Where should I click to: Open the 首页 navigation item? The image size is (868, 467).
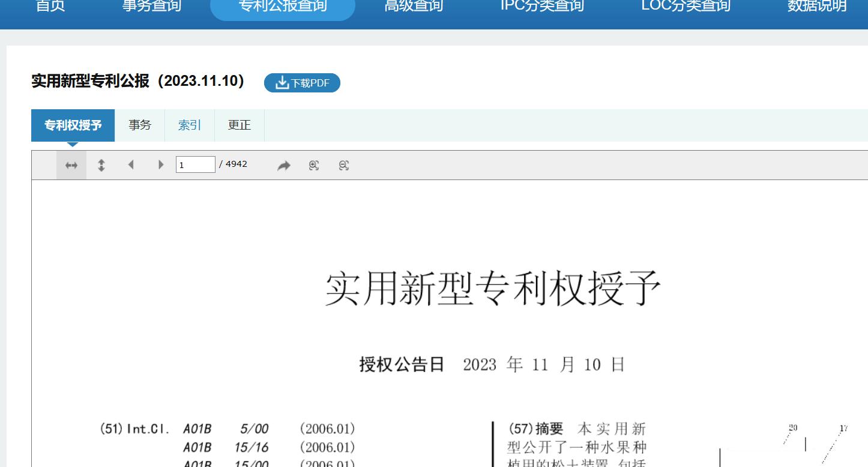(x=50, y=6)
